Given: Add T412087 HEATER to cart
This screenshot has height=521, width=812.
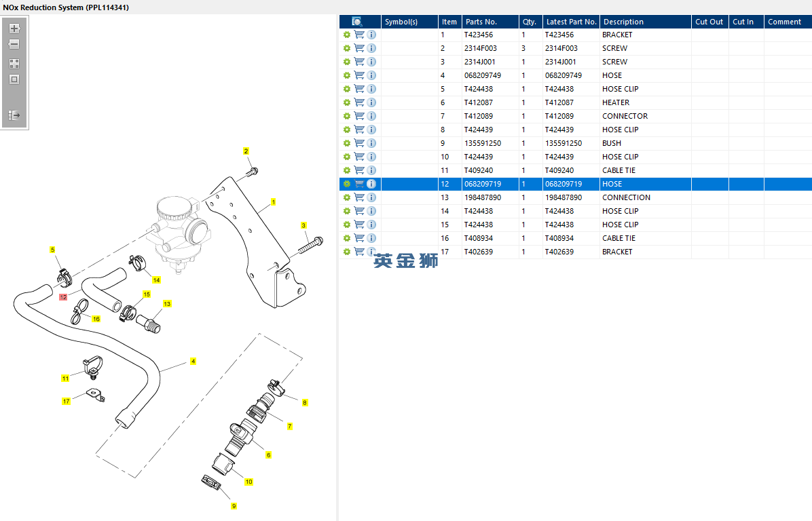Looking at the screenshot, I should 359,102.
